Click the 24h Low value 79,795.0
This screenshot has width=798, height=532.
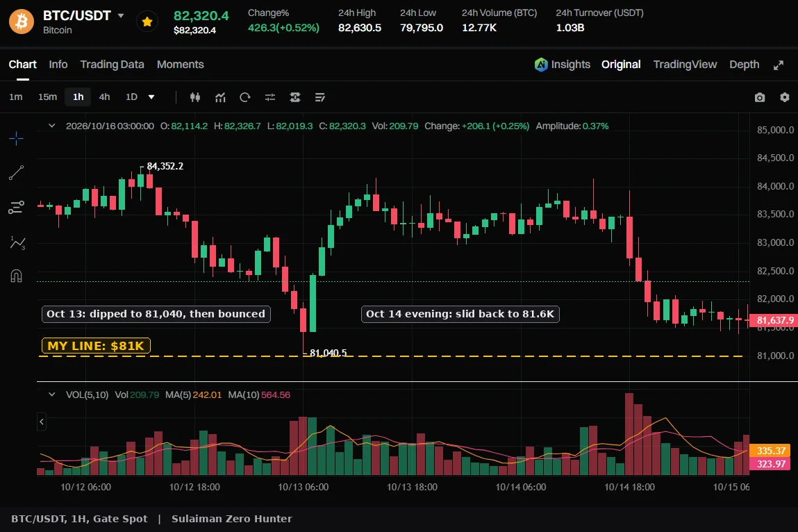pyautogui.click(x=422, y=28)
